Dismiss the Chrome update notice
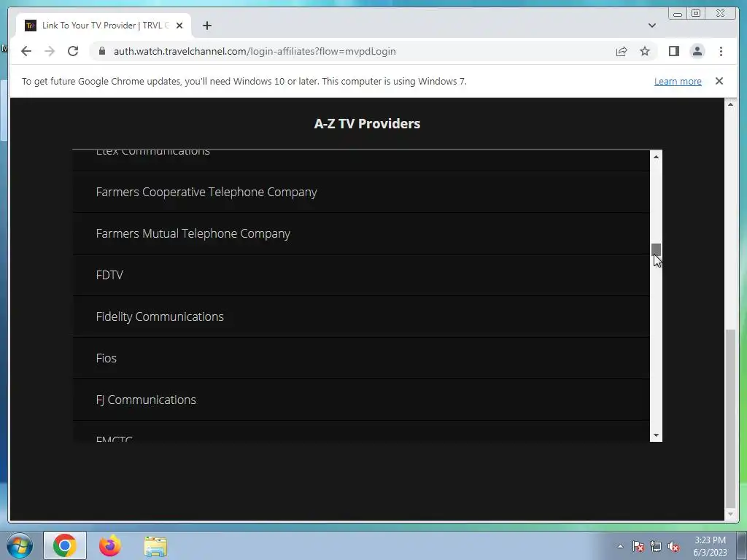747x560 pixels. tap(719, 81)
